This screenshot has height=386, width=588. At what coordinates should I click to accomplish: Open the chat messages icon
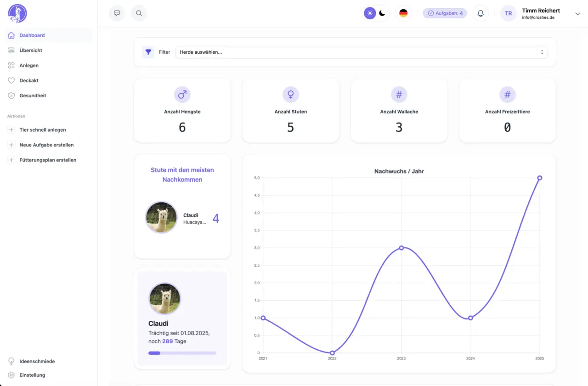click(x=117, y=13)
